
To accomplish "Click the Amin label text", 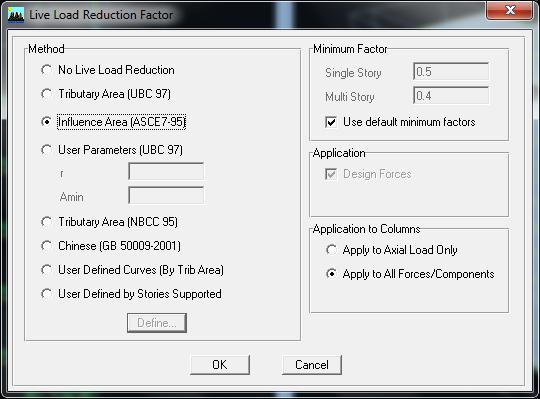I will [72, 197].
